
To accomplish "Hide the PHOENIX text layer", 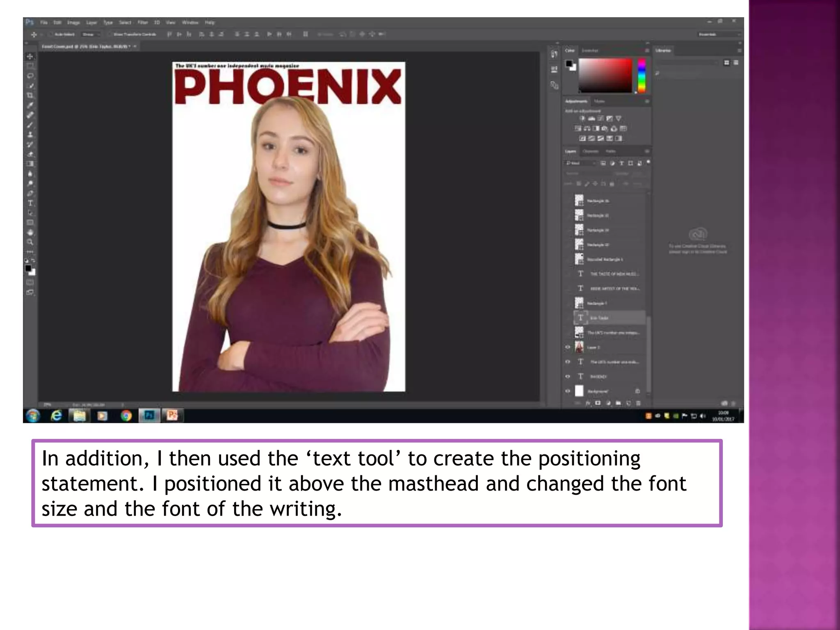I will 568,376.
